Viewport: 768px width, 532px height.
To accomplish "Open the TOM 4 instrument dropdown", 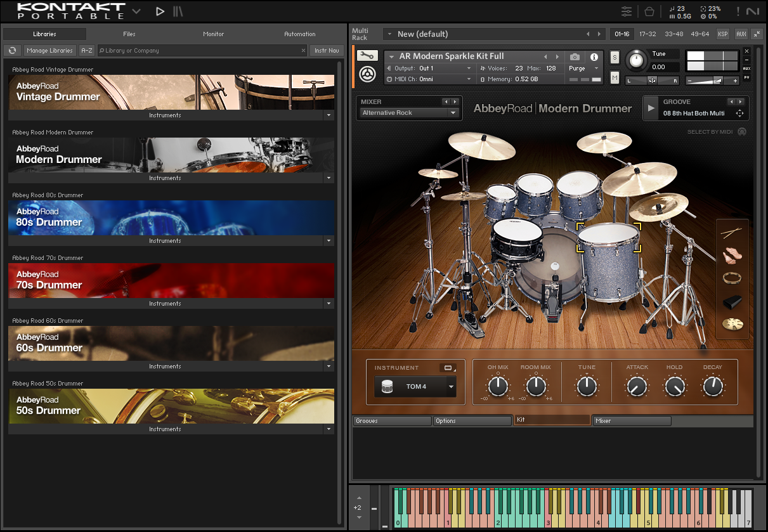I will tap(415, 387).
